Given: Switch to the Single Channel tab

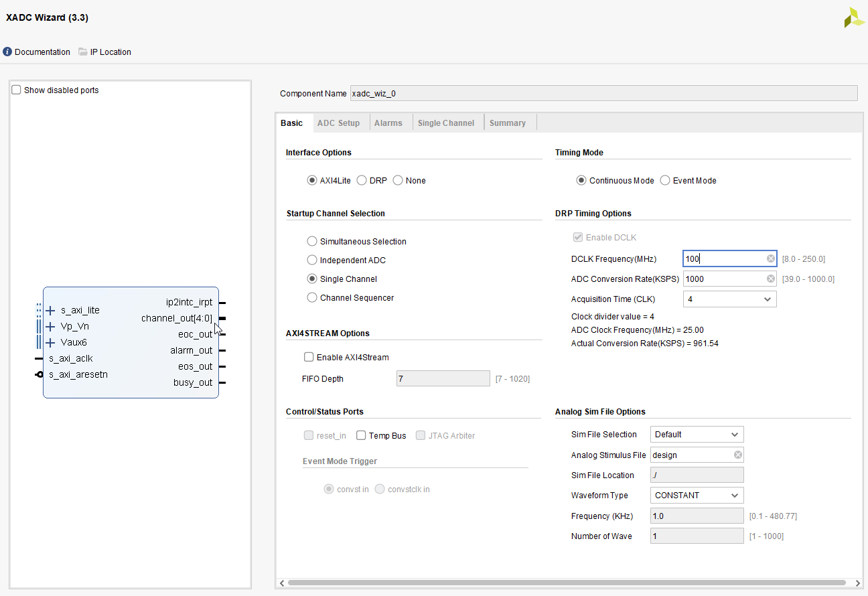Looking at the screenshot, I should pos(446,123).
